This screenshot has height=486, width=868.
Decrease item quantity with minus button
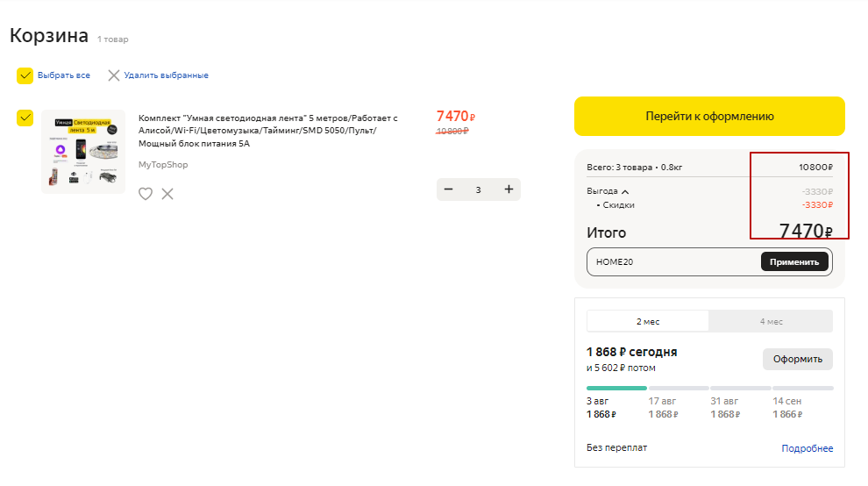[449, 189]
